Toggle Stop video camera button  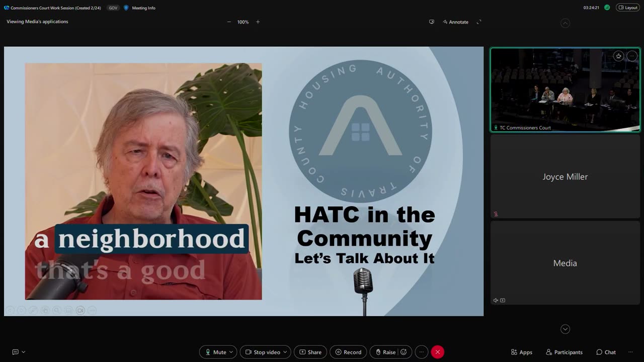[262, 352]
